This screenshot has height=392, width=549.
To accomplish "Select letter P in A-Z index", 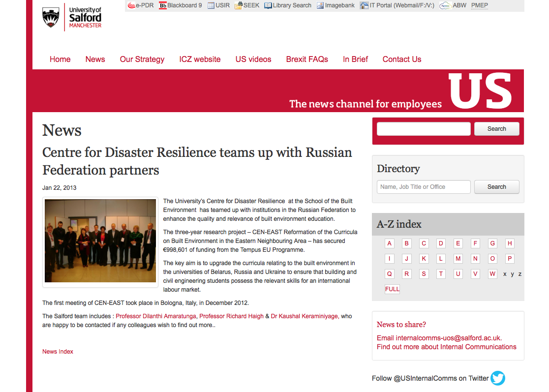I will [510, 259].
